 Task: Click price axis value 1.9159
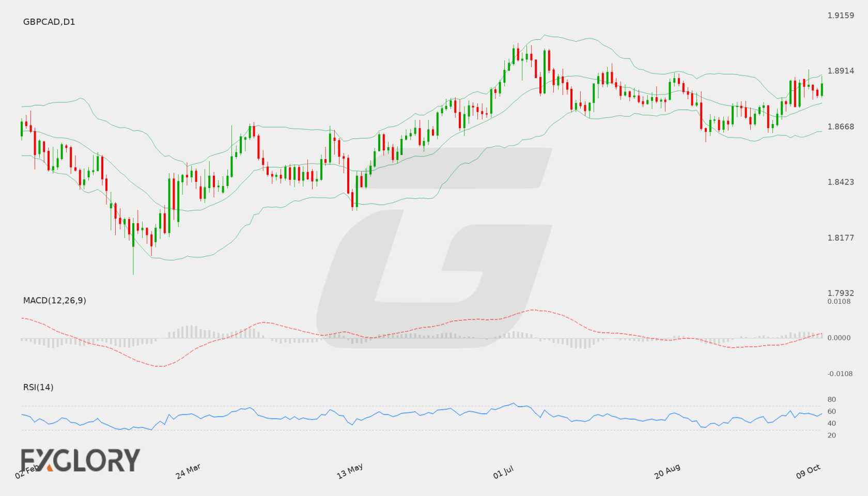click(x=841, y=16)
